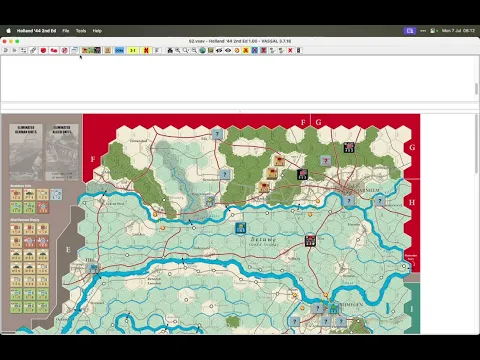Click the three-picture charts toolbar button
This screenshot has width=480, height=360.
(91, 50)
